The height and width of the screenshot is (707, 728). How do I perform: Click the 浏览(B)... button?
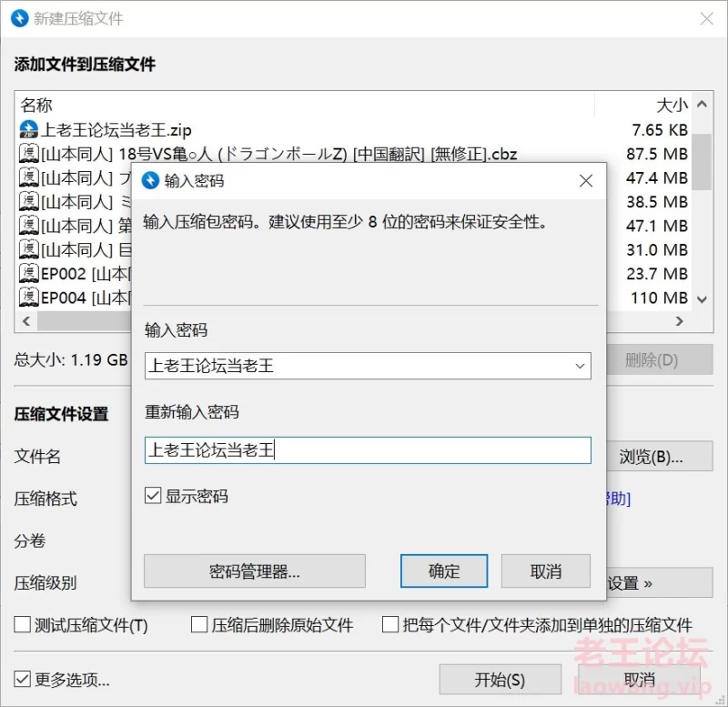point(660,457)
